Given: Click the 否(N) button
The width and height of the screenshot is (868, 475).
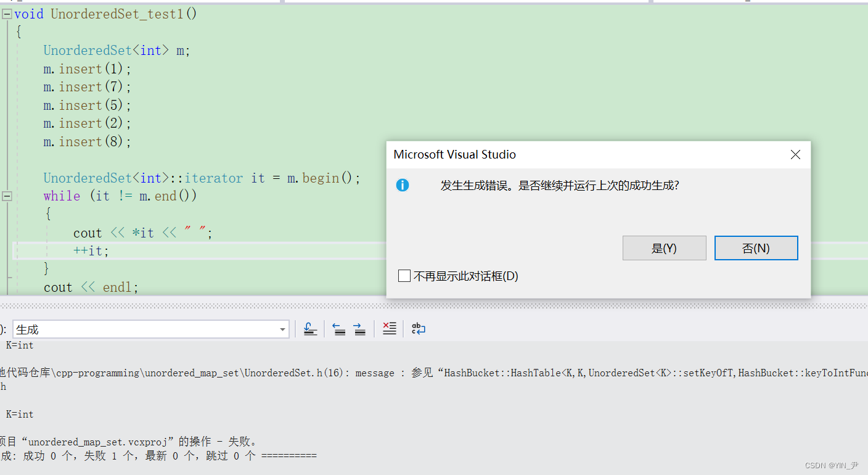Looking at the screenshot, I should 756,248.
